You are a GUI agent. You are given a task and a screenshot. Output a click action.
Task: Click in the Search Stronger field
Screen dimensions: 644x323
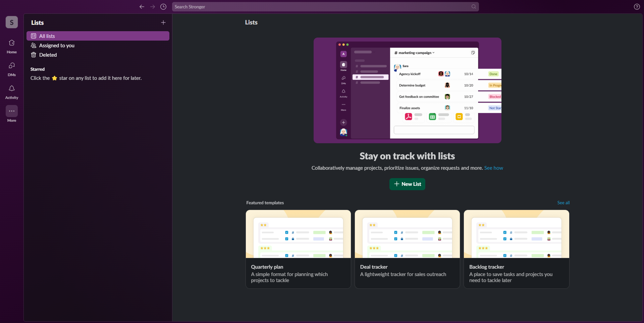[325, 7]
